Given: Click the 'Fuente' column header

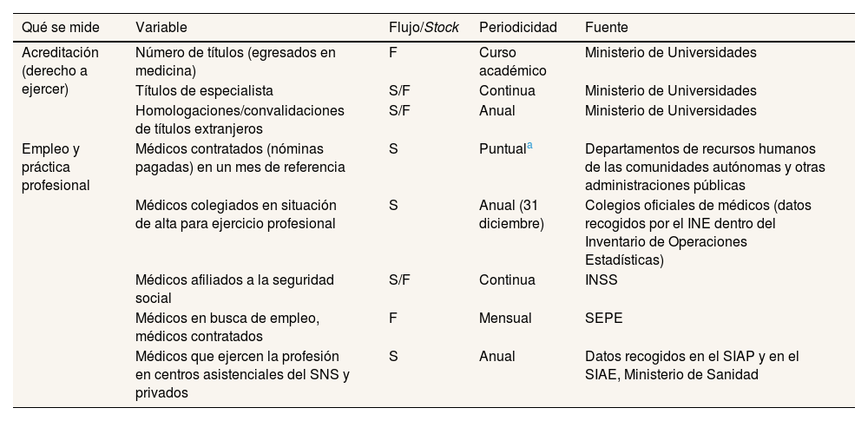Looking at the screenshot, I should click(x=606, y=28).
